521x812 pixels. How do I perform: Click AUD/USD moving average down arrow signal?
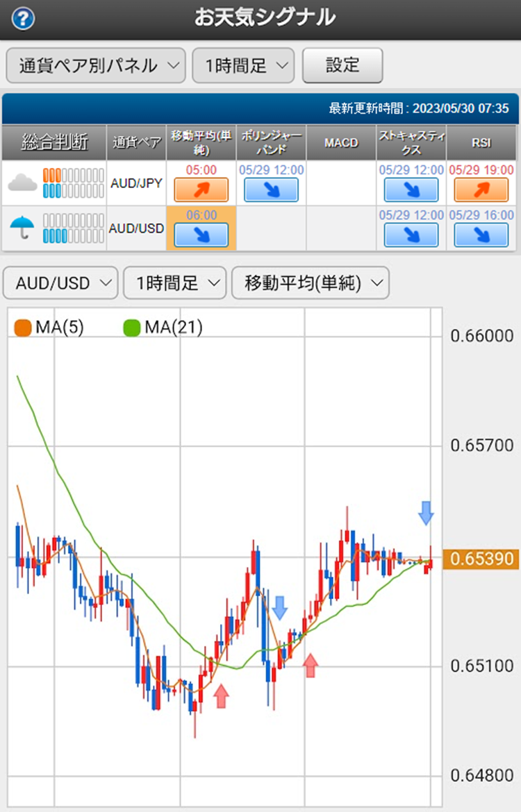click(x=201, y=235)
